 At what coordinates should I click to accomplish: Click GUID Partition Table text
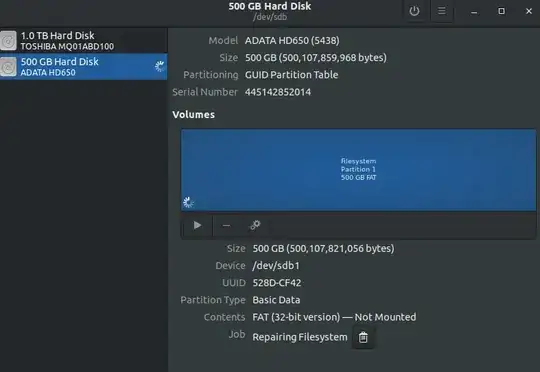[291, 75]
